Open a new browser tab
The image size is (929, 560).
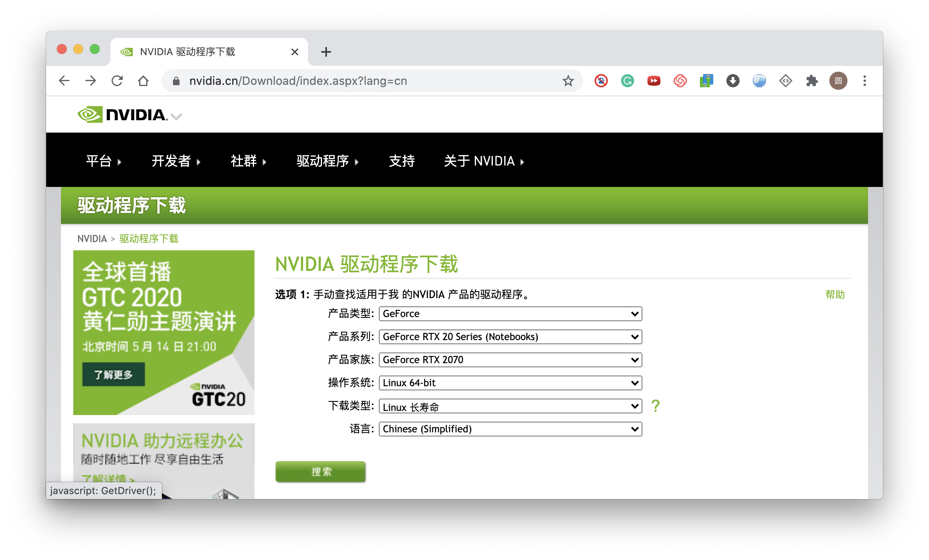coord(326,52)
